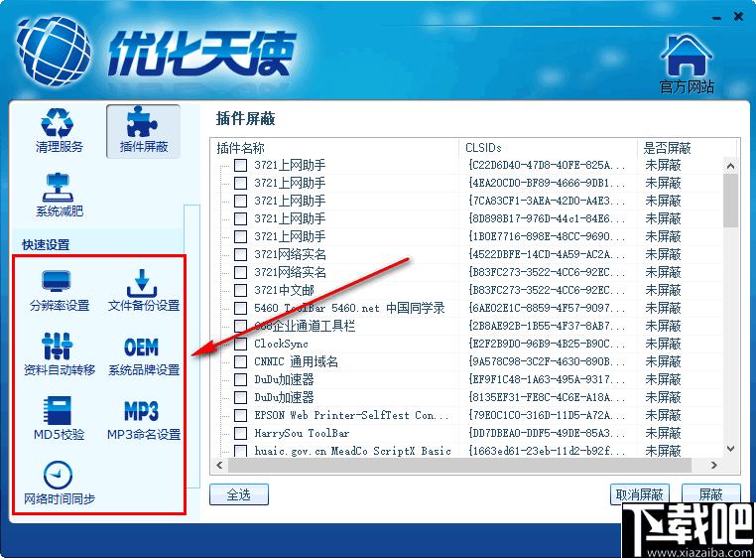Check the ClockSync checkbox
This screenshot has height=558, width=756.
pyautogui.click(x=240, y=344)
